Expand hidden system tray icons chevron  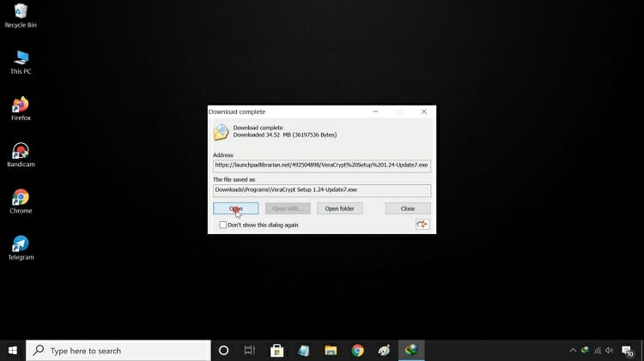coord(573,351)
